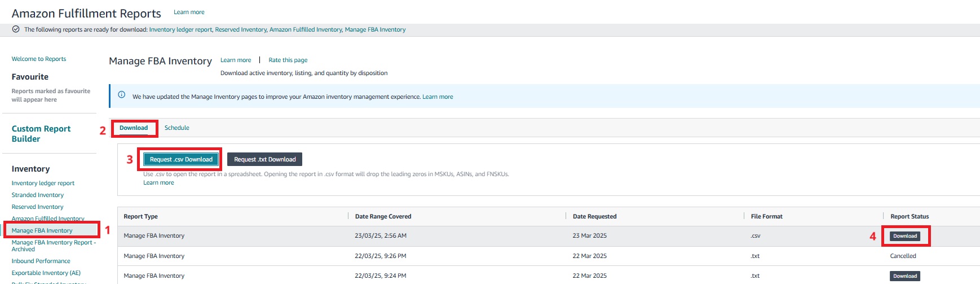The height and width of the screenshot is (284, 980).
Task: Click Request .csv Download button
Action: [181, 160]
